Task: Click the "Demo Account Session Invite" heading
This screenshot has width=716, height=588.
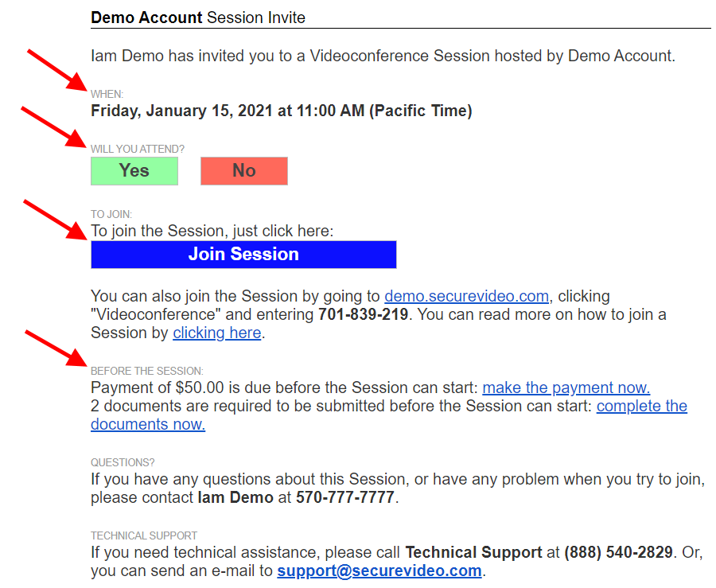Action: (198, 18)
